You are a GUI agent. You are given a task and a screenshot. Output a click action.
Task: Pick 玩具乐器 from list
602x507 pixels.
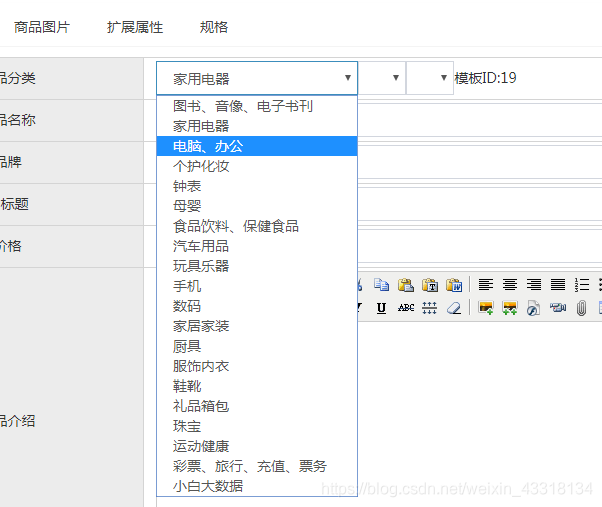point(257,266)
